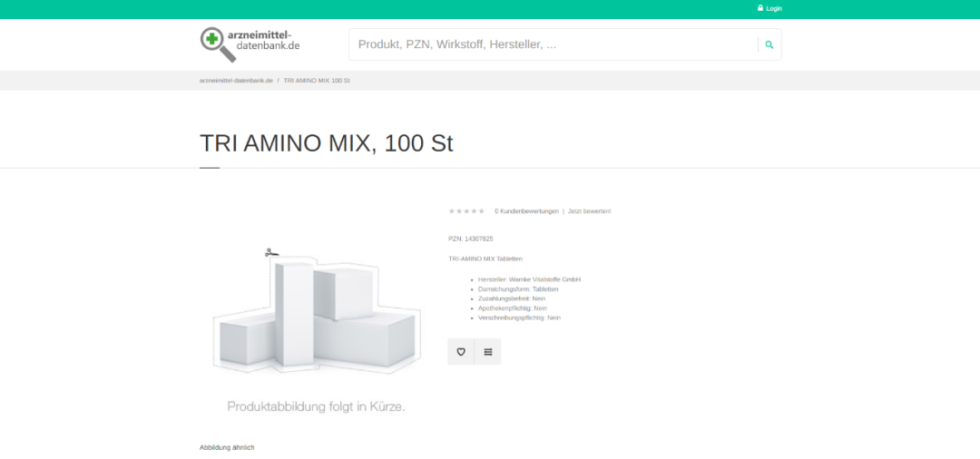
Task: Click the TRI AMINO MIX, 100 St heading
Action: coord(326,143)
